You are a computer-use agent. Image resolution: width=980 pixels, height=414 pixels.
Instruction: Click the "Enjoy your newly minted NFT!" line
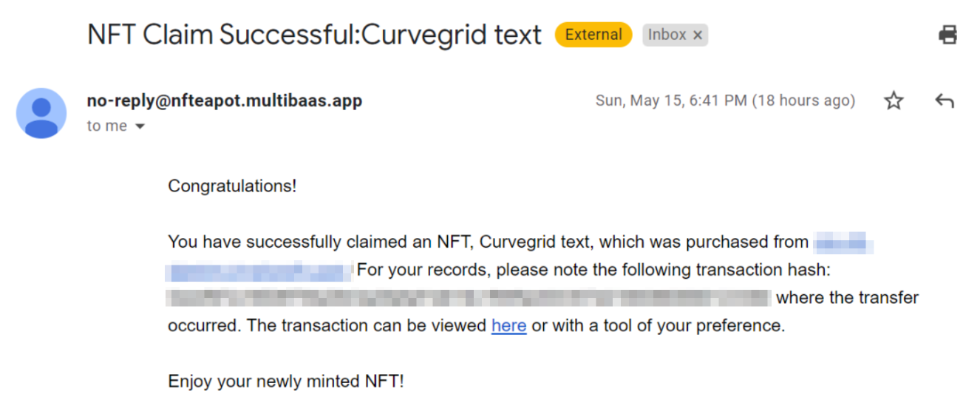click(286, 382)
